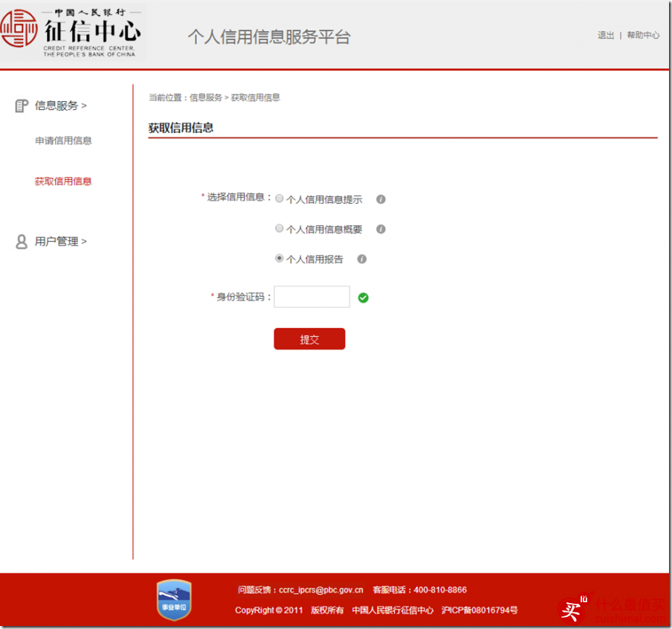Select the 个人信用信息概要 radio button
Screen dimensions: 672x629
tap(279, 228)
